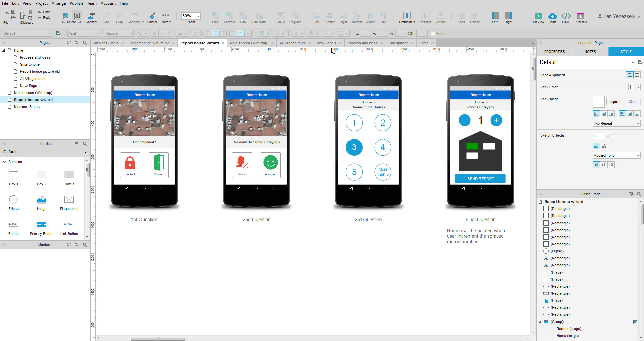Send selection Backward
Image resolution: width=644 pixels, height=341 pixels.
259,18
